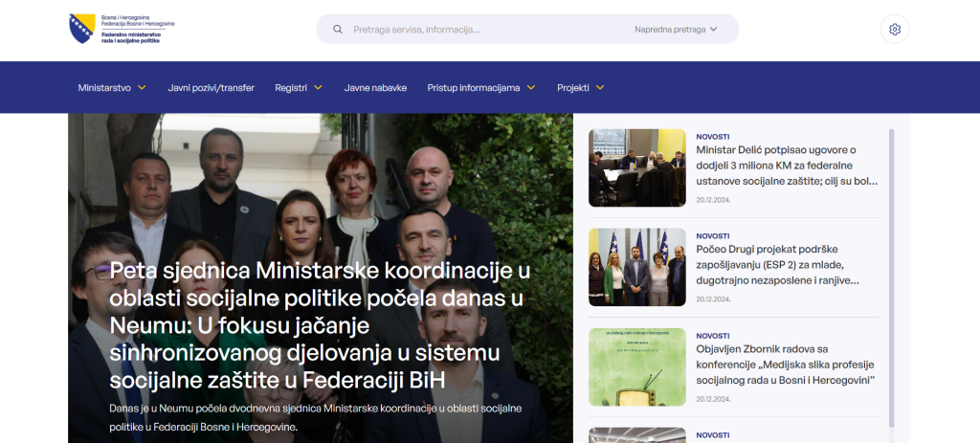Click the search magnifier icon
980x443 pixels.
click(x=338, y=30)
